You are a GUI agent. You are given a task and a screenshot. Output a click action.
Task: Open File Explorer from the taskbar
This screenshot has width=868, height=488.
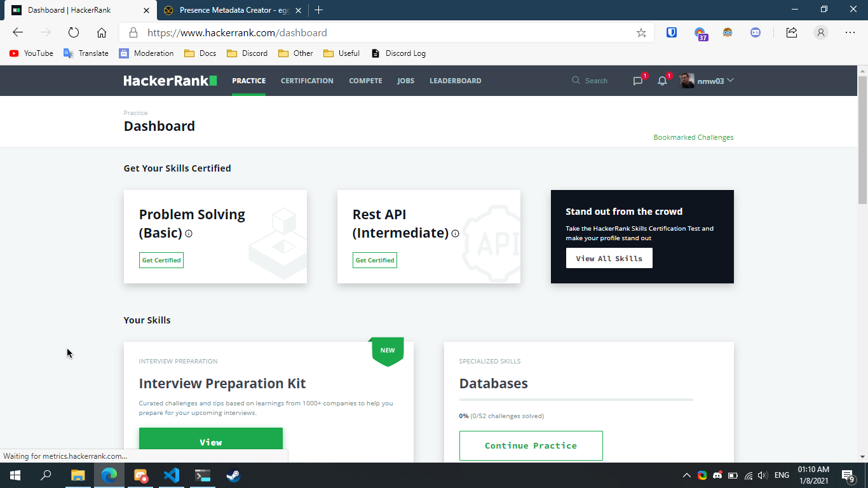(x=78, y=475)
